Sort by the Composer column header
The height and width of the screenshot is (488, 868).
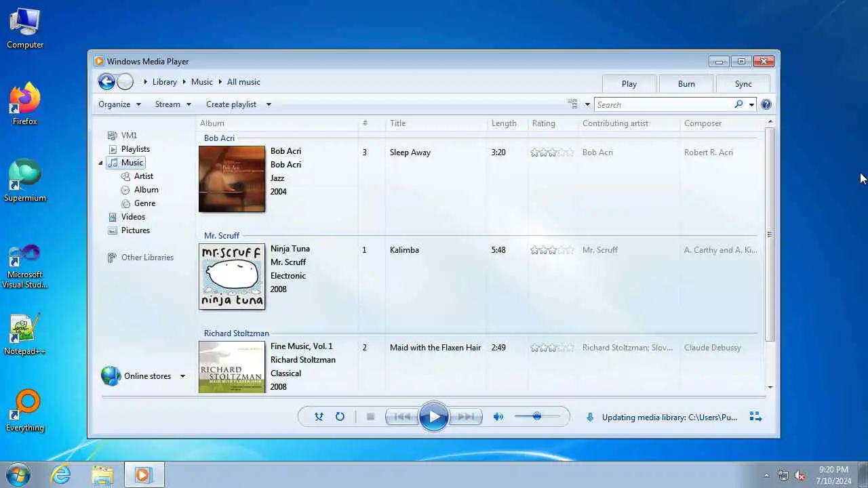coord(722,123)
